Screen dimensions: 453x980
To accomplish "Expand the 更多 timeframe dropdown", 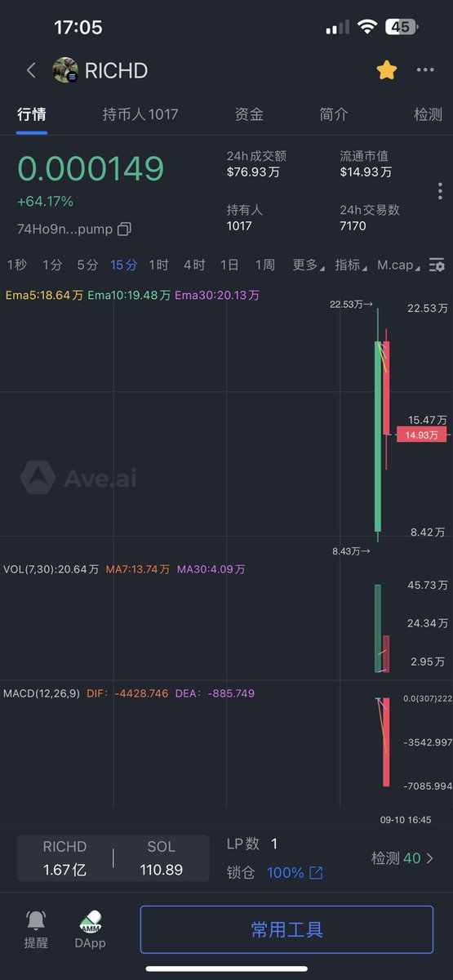I will tap(308, 265).
